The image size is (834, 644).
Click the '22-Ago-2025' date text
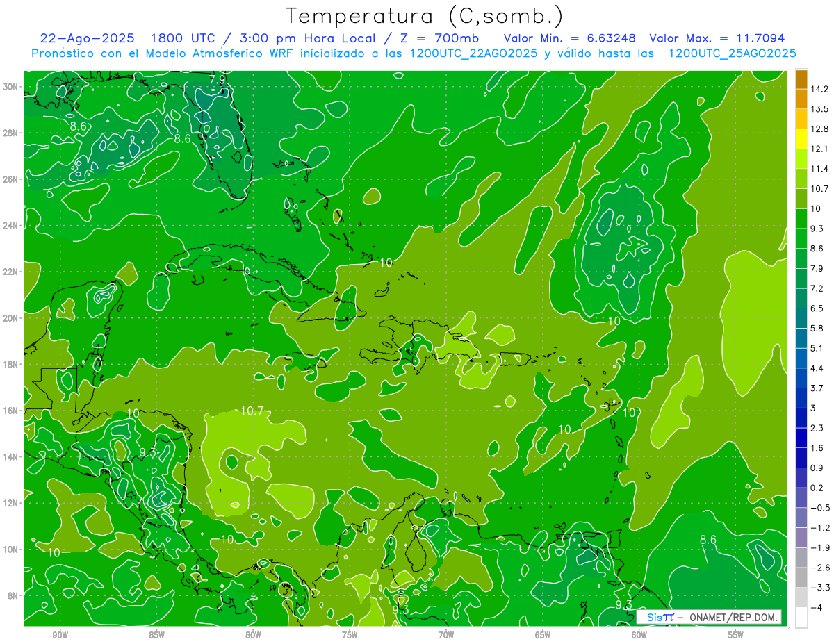pyautogui.click(x=86, y=38)
